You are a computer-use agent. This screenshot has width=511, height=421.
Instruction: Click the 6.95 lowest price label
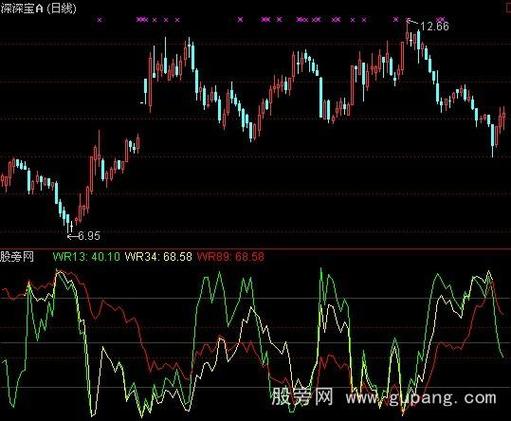(x=89, y=236)
